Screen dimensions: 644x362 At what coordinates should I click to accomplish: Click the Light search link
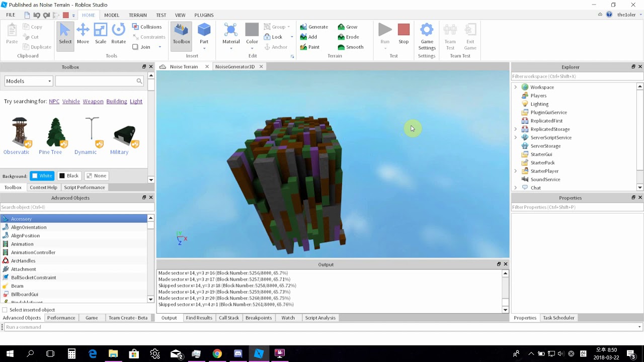(x=136, y=101)
